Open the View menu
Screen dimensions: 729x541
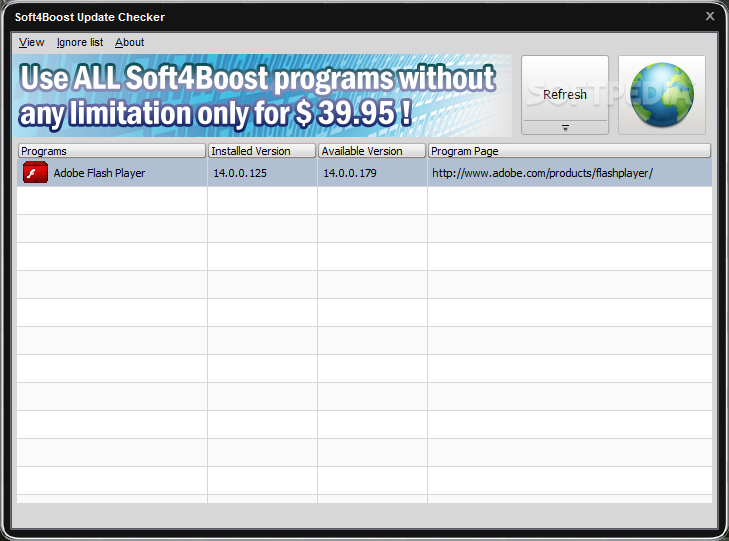pos(31,42)
